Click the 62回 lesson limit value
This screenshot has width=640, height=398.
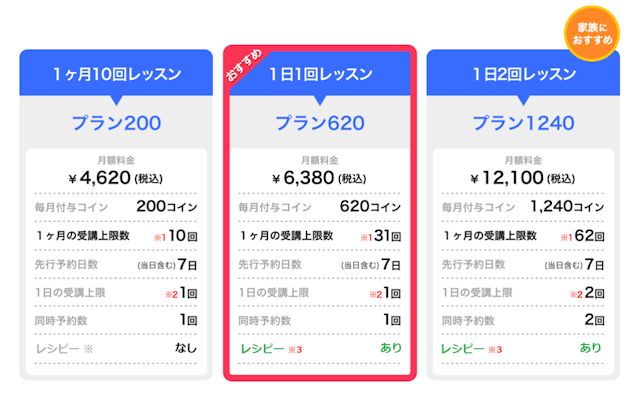point(589,236)
